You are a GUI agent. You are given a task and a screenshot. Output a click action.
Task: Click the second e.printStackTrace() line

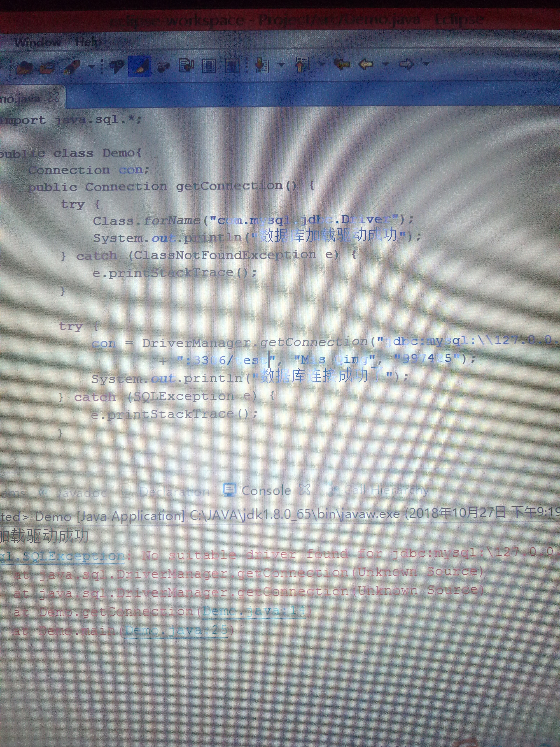pyautogui.click(x=174, y=414)
